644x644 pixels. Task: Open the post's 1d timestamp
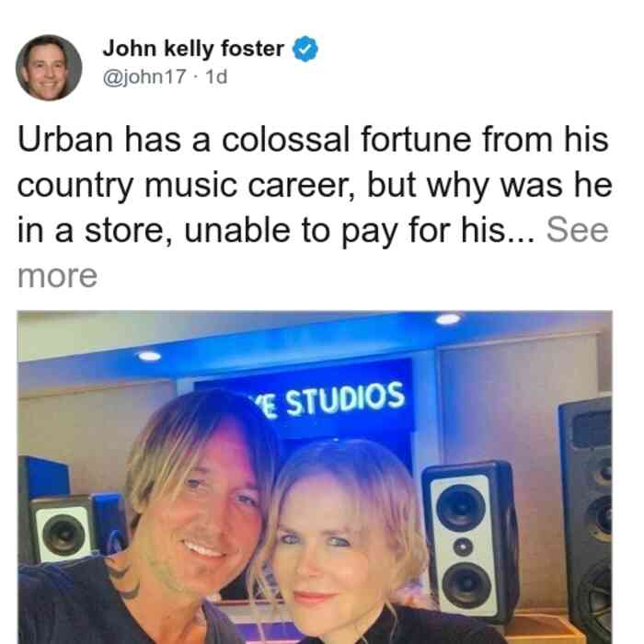click(x=216, y=76)
